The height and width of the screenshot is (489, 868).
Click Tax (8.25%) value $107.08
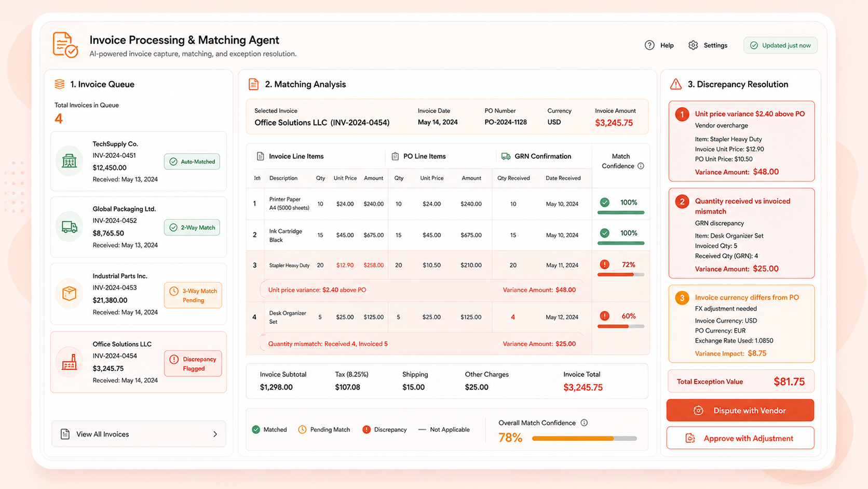pos(347,387)
